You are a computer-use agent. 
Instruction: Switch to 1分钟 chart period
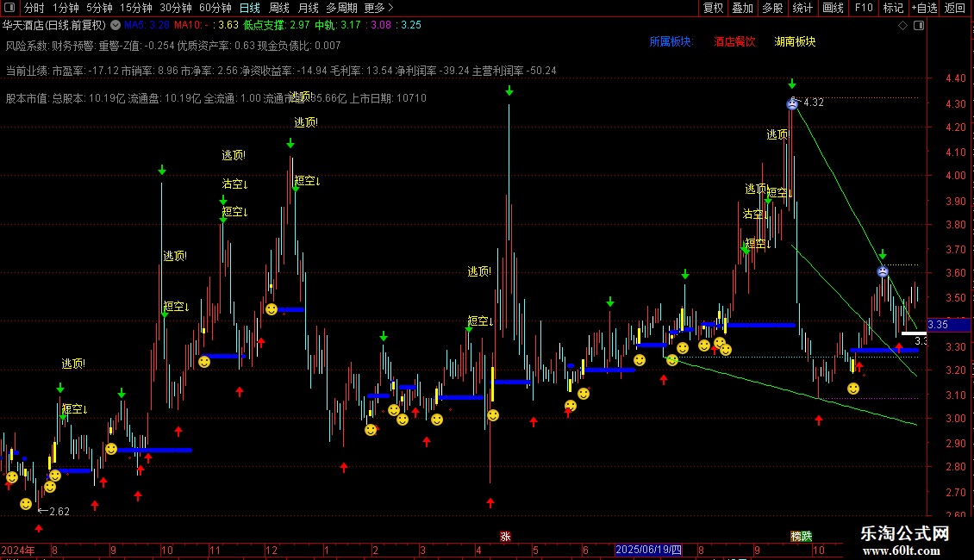point(66,8)
